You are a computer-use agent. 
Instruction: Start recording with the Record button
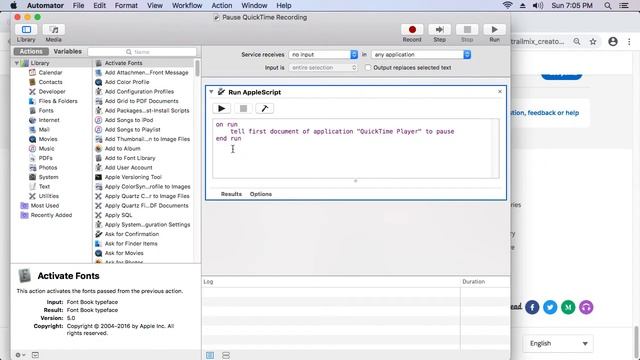[412, 30]
